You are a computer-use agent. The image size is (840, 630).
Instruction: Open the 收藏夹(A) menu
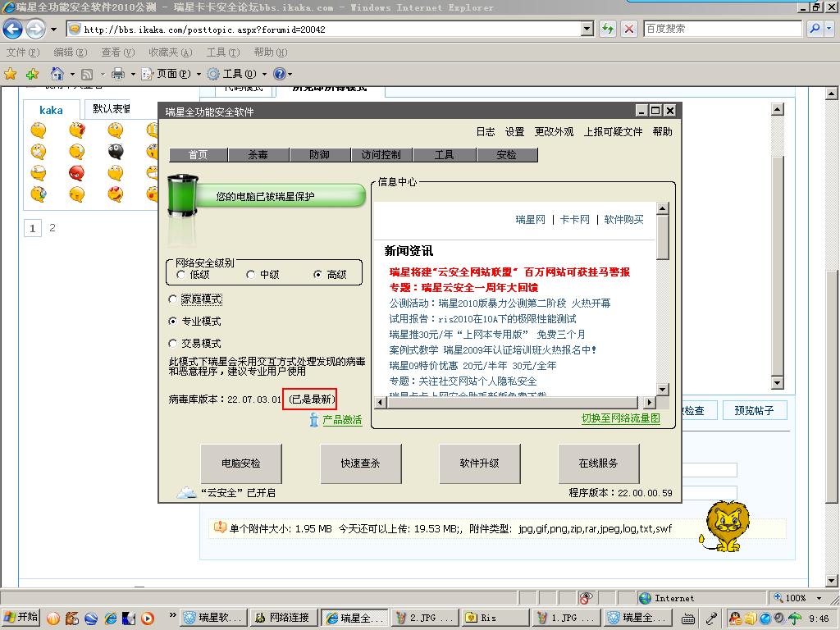171,52
